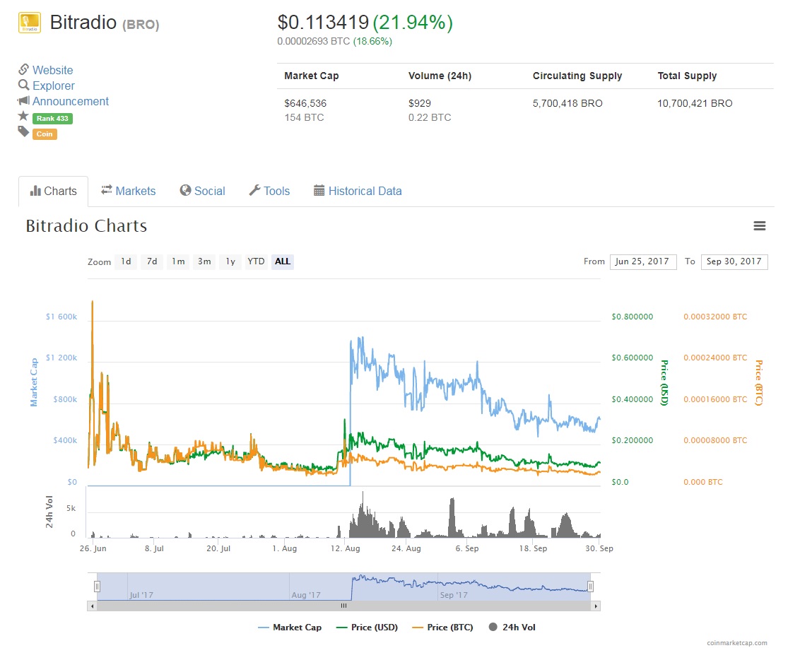
Task: Open the Announcement link
Action: (71, 101)
